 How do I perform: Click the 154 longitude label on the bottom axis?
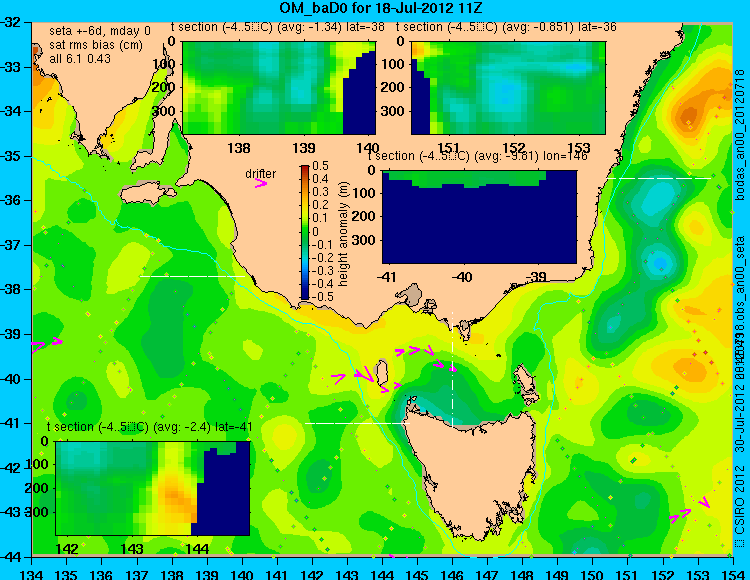(732, 574)
